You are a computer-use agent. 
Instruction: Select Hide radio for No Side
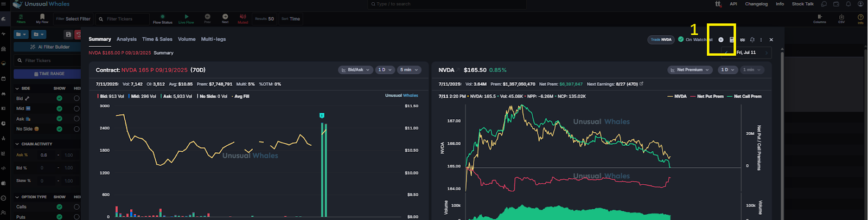pos(76,129)
